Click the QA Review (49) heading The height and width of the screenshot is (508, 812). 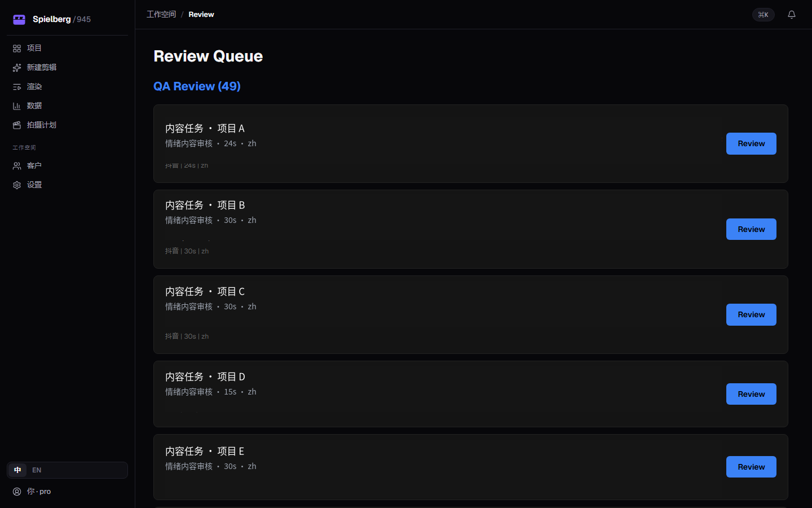point(197,86)
